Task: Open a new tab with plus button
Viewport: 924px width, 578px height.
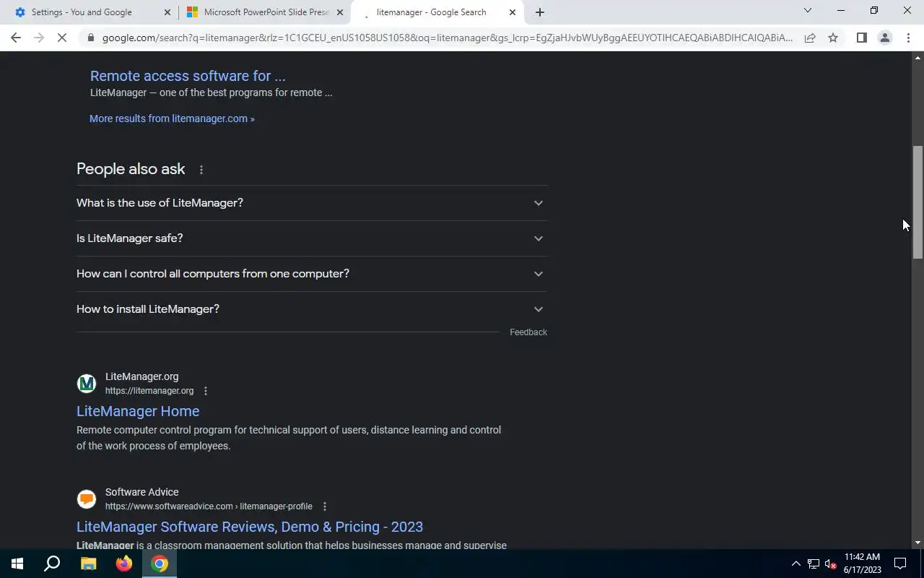Action: 539,12
